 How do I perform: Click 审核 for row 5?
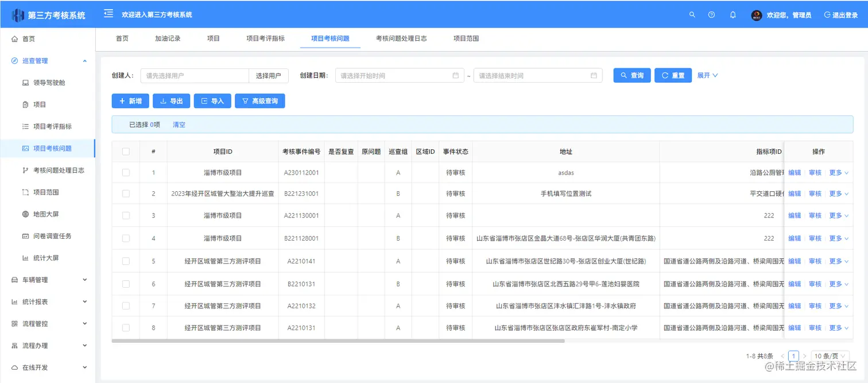(815, 261)
